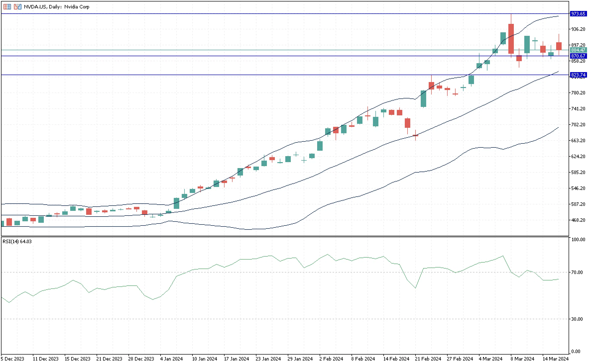Click the 23 Jan 2024 date marker
Screen dimensions: 591x364
pos(268,359)
